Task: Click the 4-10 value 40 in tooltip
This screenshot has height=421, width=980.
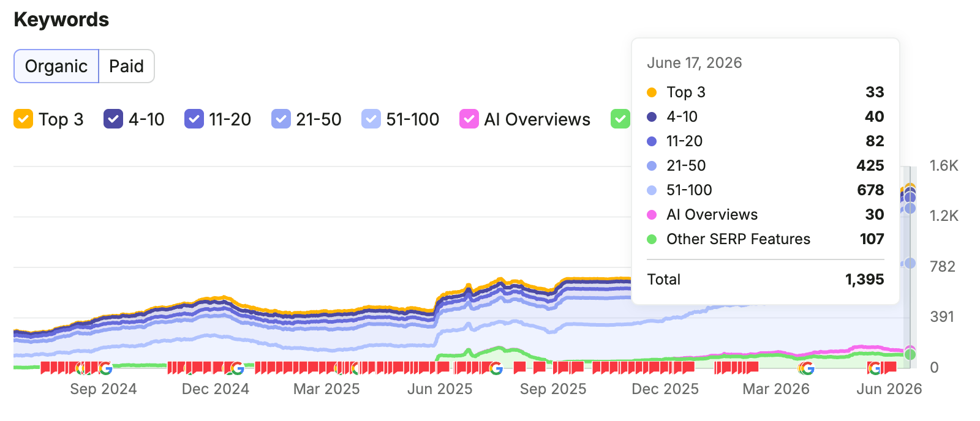Action: (x=875, y=117)
